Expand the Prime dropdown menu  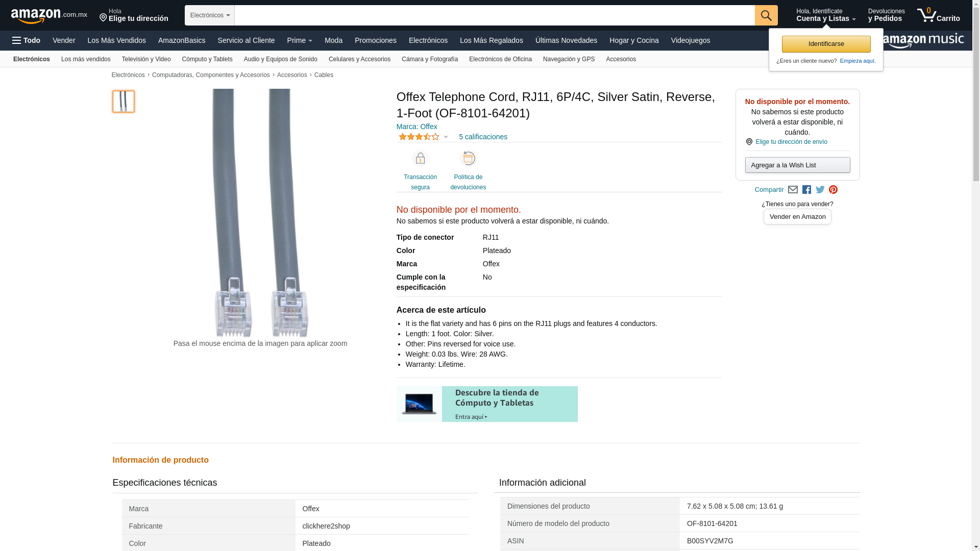pos(300,40)
